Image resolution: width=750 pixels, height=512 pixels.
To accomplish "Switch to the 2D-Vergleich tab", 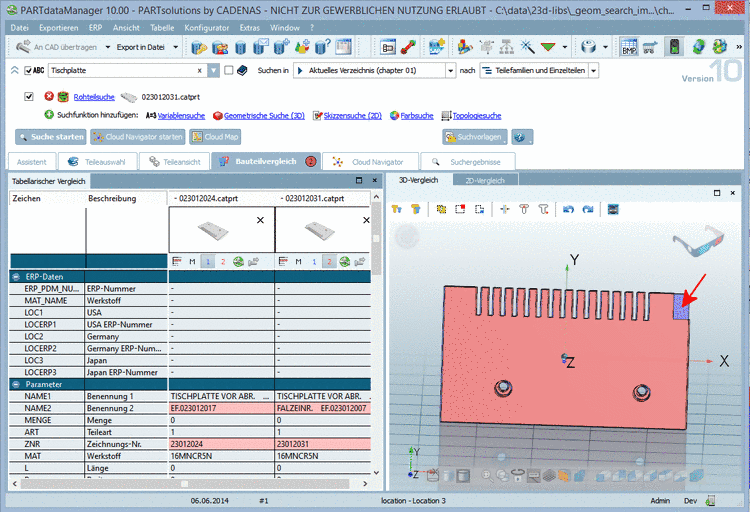I will click(x=484, y=180).
